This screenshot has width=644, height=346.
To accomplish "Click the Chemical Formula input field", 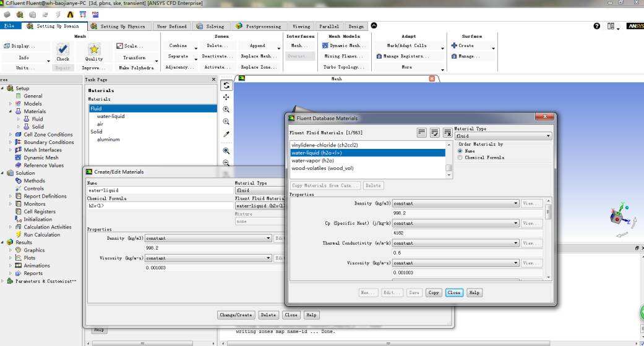I will (x=160, y=206).
